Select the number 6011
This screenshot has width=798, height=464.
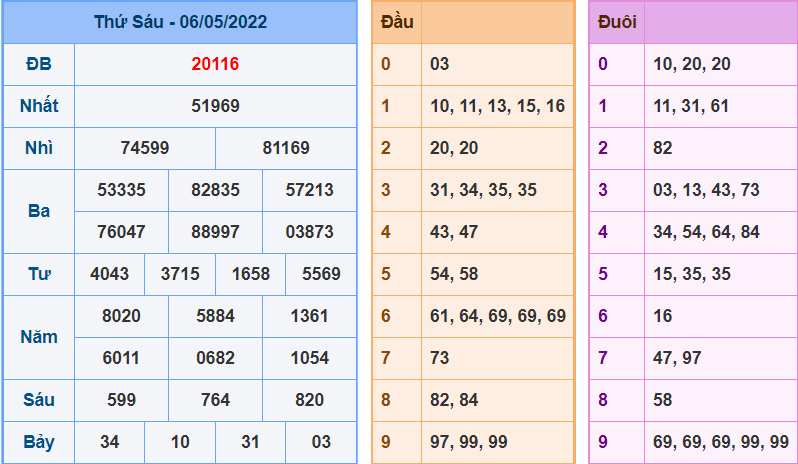(121, 358)
